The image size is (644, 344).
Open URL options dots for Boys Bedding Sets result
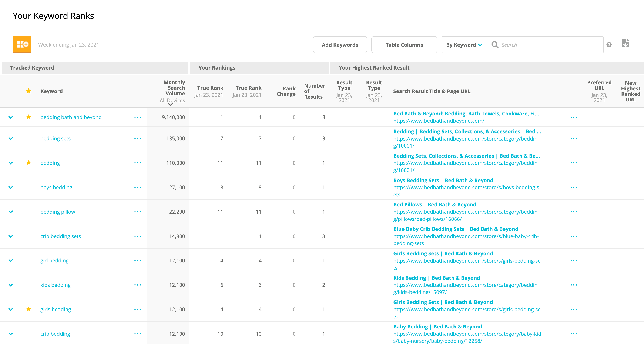pos(574,188)
